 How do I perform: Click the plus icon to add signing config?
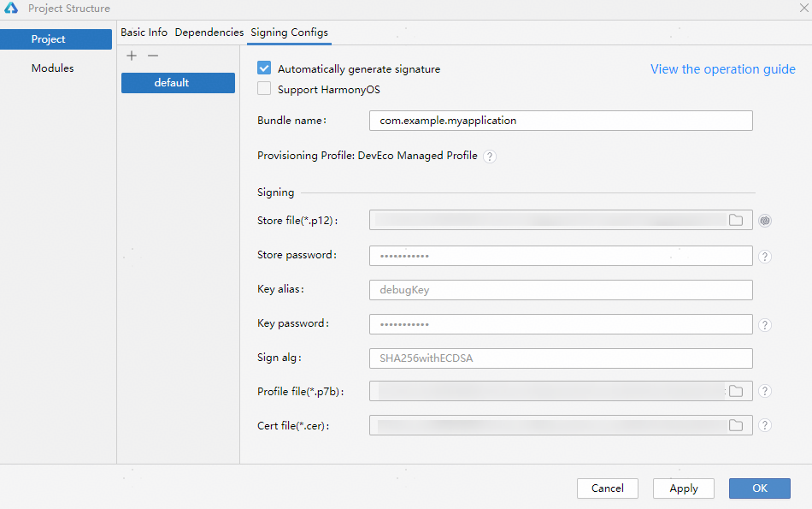pos(132,56)
